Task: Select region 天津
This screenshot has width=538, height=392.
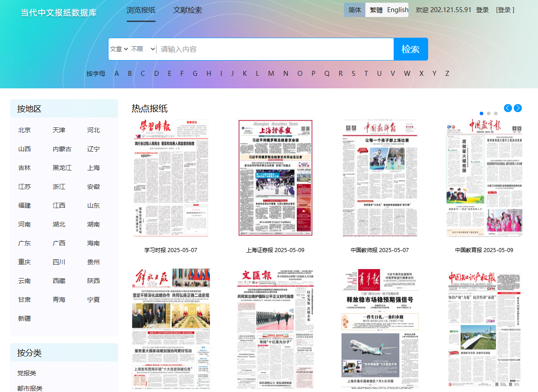Action: click(x=59, y=130)
